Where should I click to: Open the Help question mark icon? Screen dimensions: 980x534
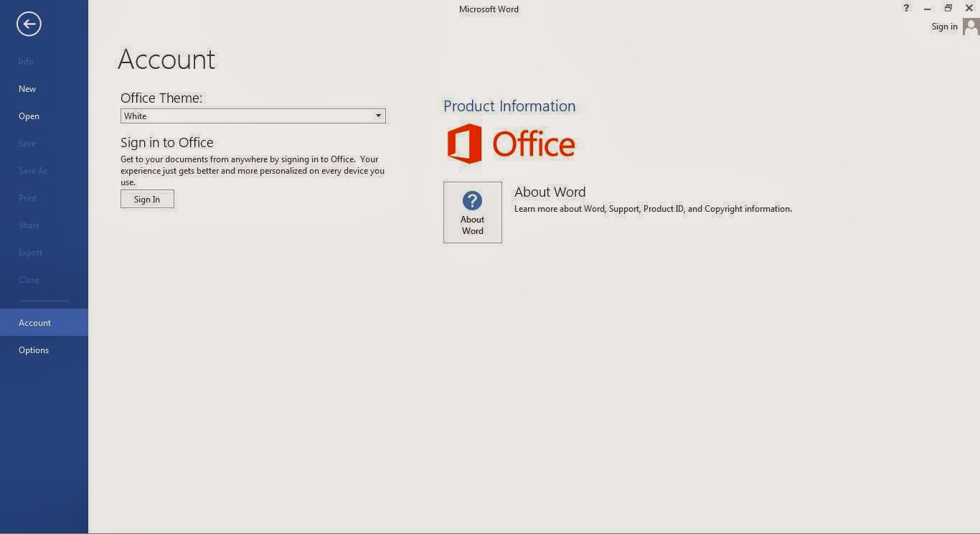coord(907,9)
